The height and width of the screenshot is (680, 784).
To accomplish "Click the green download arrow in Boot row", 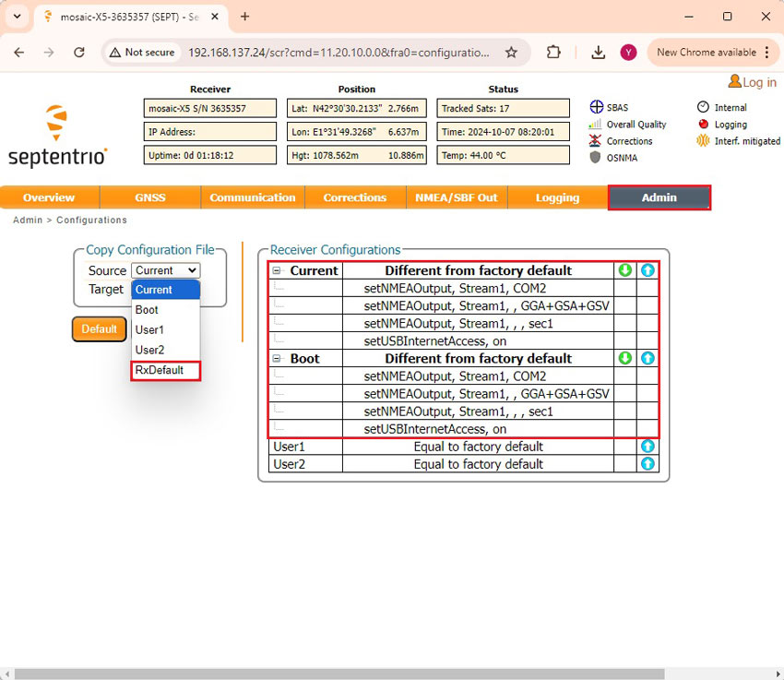I will coord(625,358).
